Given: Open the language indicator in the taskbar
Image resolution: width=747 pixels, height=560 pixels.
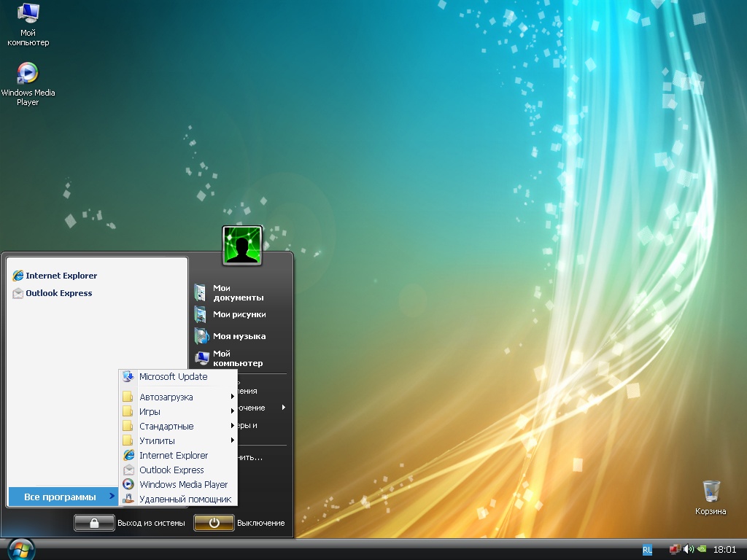Looking at the screenshot, I should point(647,550).
